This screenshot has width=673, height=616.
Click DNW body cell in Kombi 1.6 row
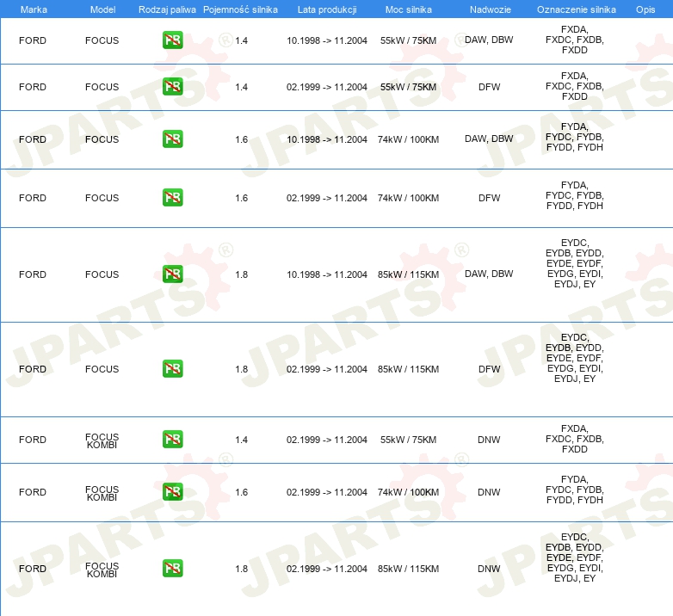[x=489, y=492]
